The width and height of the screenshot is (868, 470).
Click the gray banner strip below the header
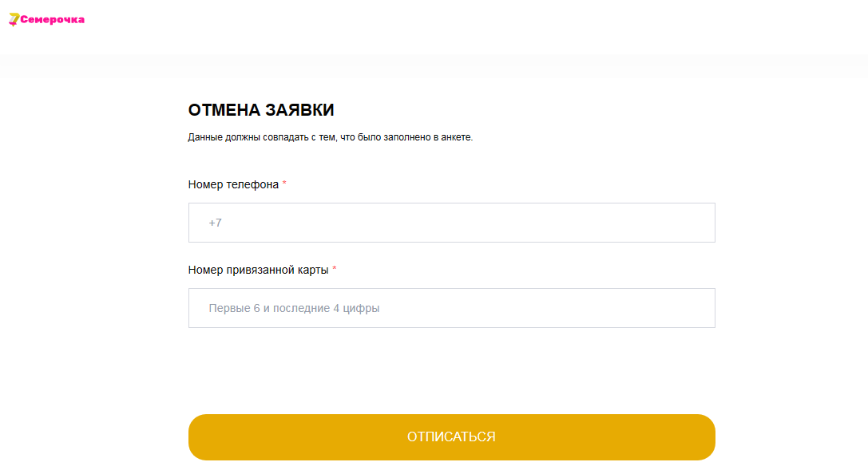tap(434, 65)
